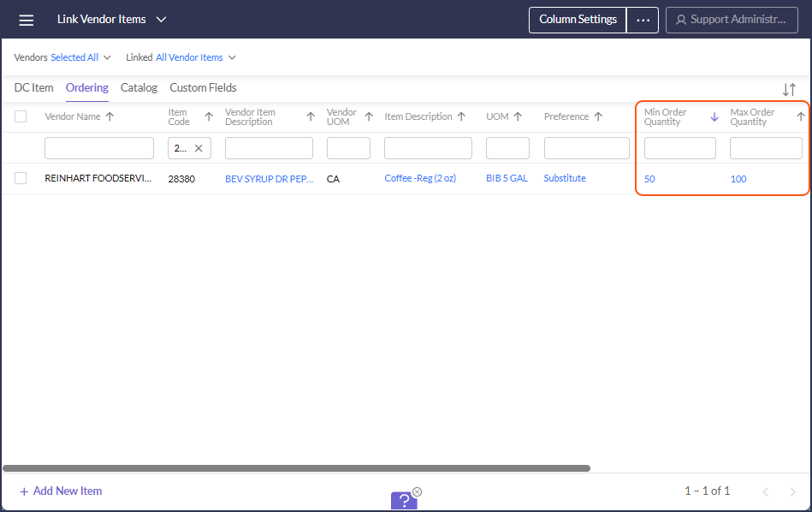Switch to the Custom Fields tab
812x512 pixels.
(203, 87)
